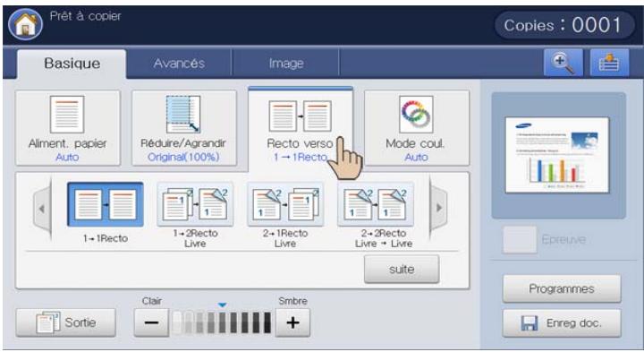
Task: Click the suite button
Action: tap(402, 270)
